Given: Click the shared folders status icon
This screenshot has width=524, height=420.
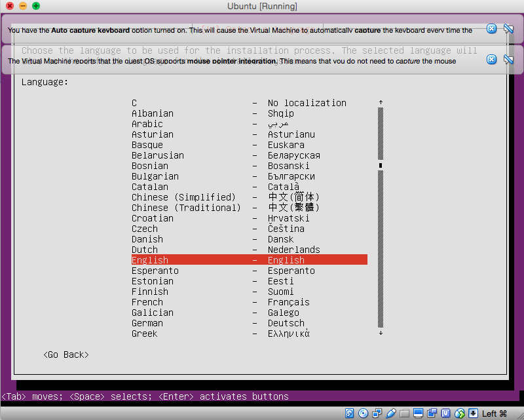Looking at the screenshot, I should point(405,413).
